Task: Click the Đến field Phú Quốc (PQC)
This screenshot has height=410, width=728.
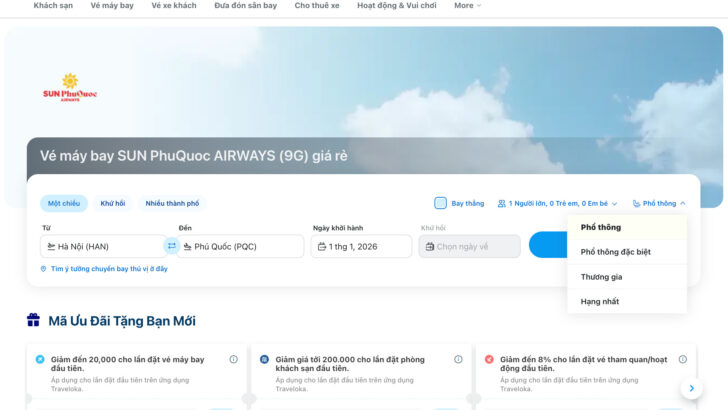Action: click(x=240, y=246)
